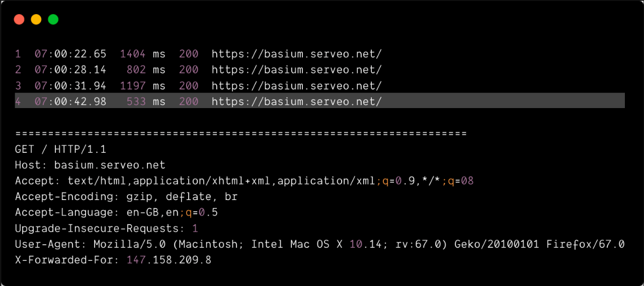
Task: Open the URL in request row 2
Action: [297, 70]
